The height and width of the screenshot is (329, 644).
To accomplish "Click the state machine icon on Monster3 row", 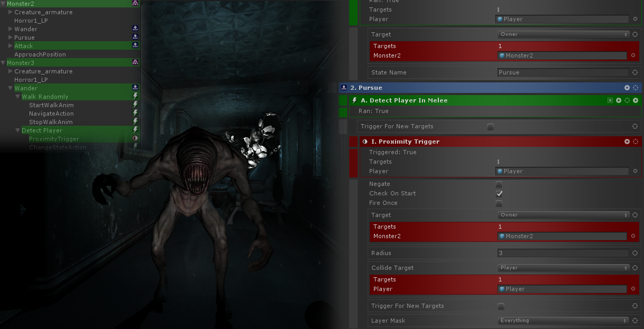I will [x=135, y=63].
